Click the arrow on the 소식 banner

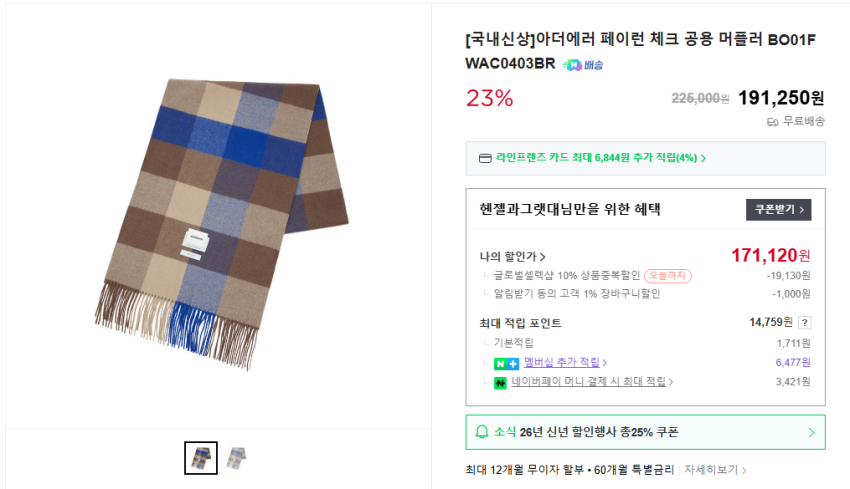tap(811, 433)
